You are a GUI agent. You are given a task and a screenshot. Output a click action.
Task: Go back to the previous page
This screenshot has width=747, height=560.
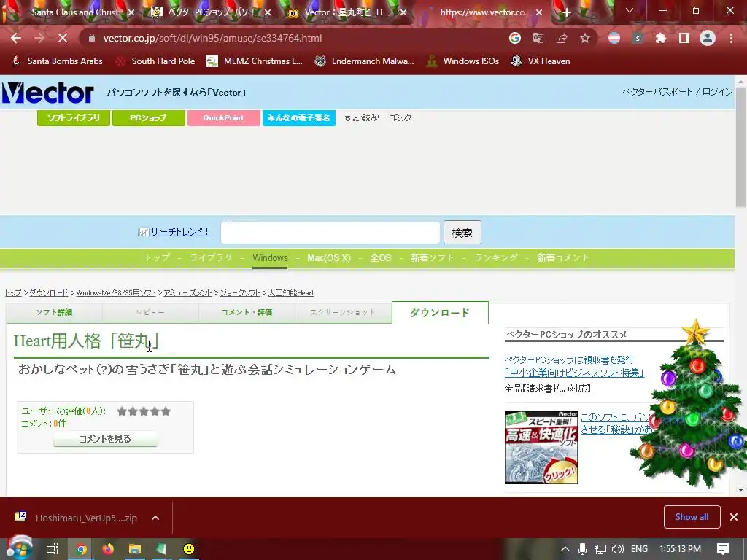tap(16, 38)
